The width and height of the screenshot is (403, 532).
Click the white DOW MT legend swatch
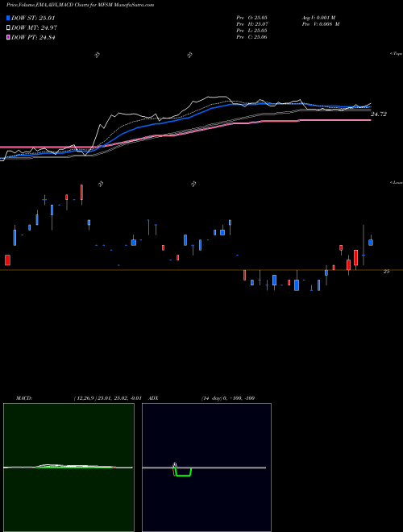click(x=8, y=27)
